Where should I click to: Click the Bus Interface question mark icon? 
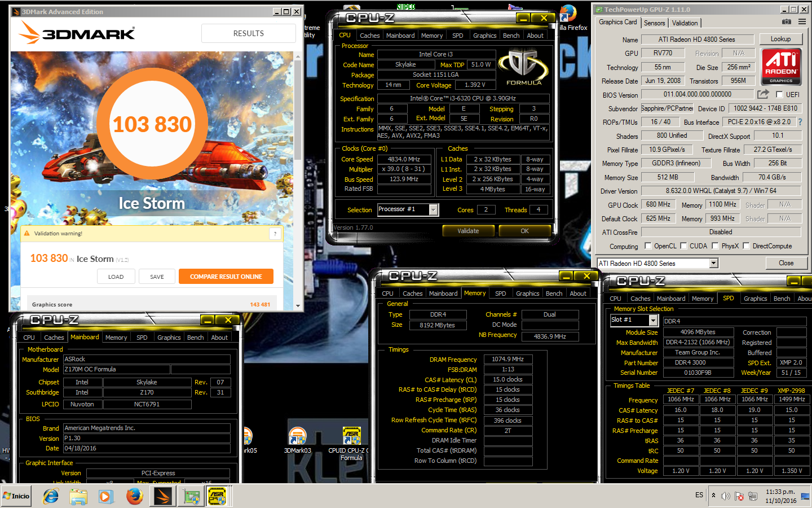click(x=800, y=122)
